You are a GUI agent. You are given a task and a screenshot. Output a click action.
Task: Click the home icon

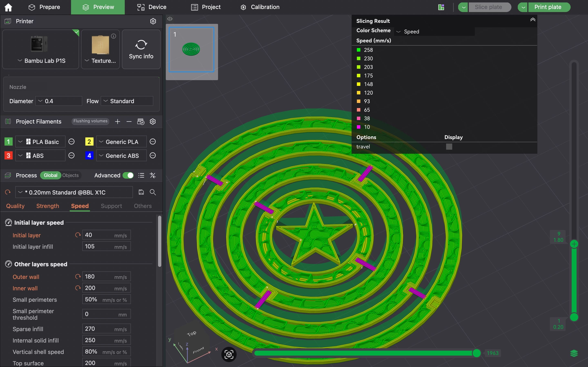(8, 7)
